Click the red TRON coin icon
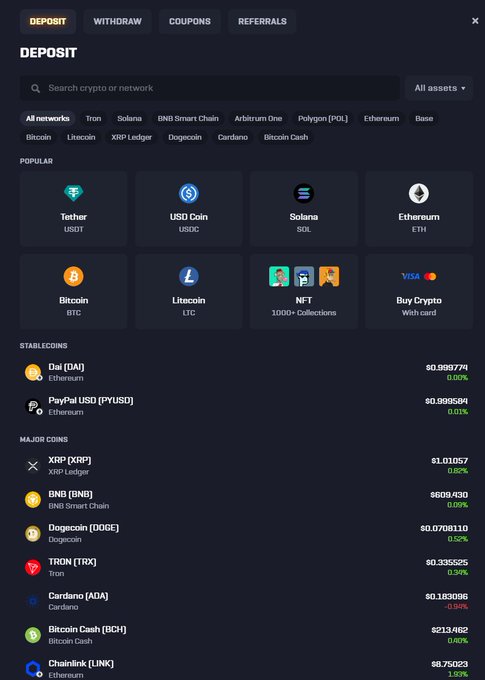Screen dimensions: 485x680 33,567
